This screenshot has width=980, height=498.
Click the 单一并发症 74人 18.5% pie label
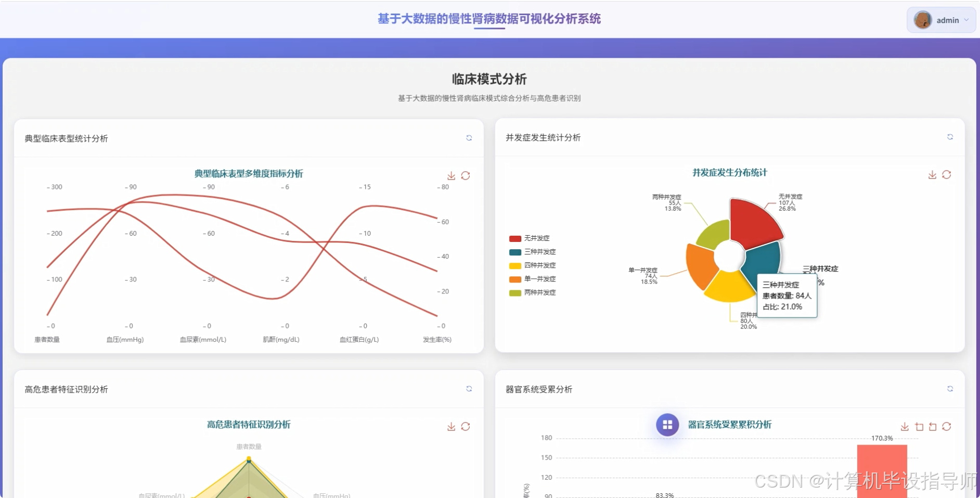[643, 276]
